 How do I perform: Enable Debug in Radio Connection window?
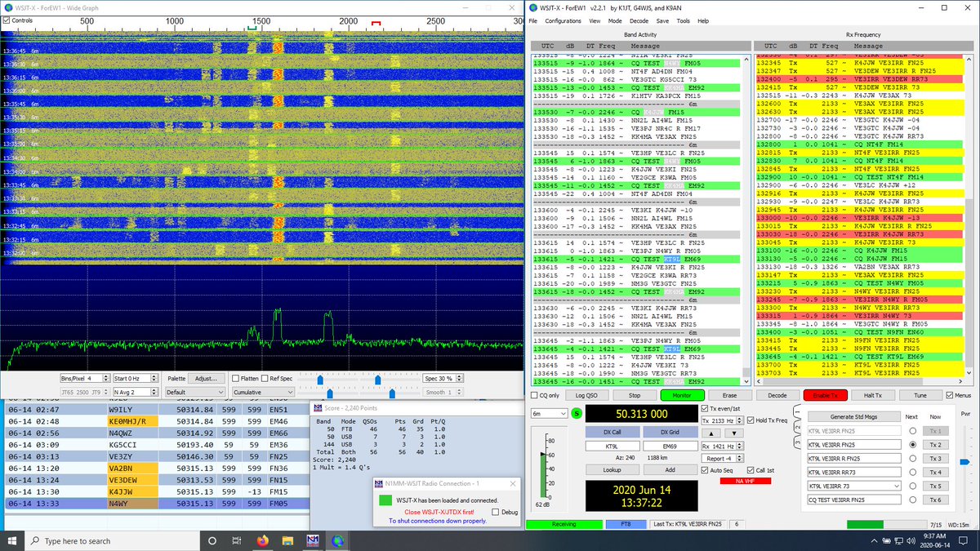(495, 512)
